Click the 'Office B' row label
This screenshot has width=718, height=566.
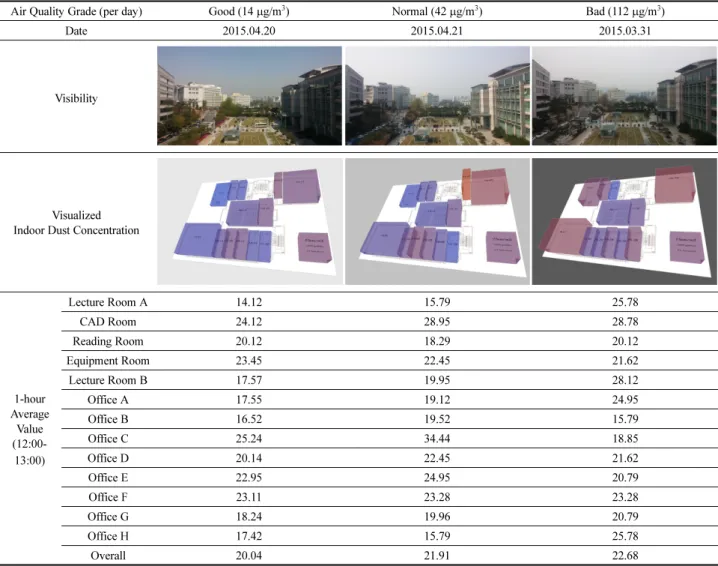[108, 419]
